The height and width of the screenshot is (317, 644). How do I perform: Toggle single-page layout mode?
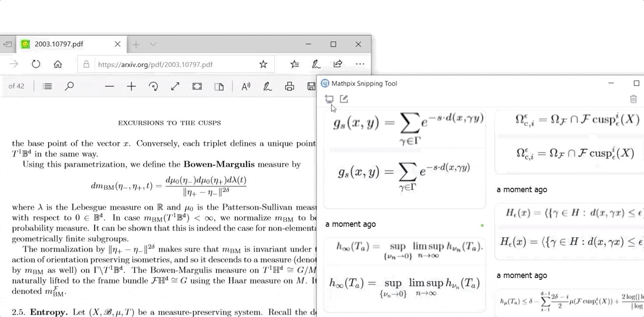219,86
